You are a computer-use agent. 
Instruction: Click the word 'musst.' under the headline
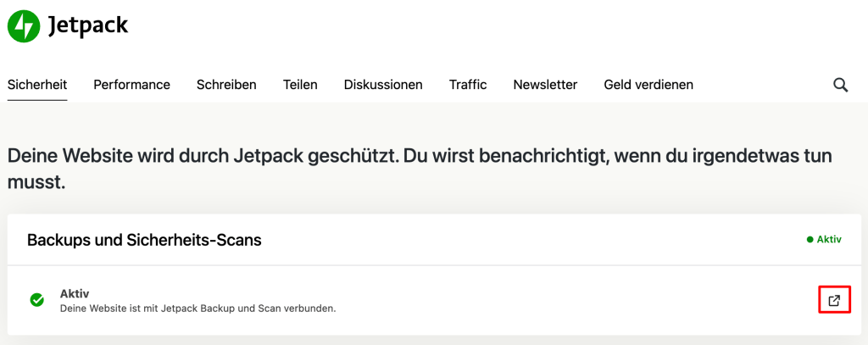pos(36,183)
